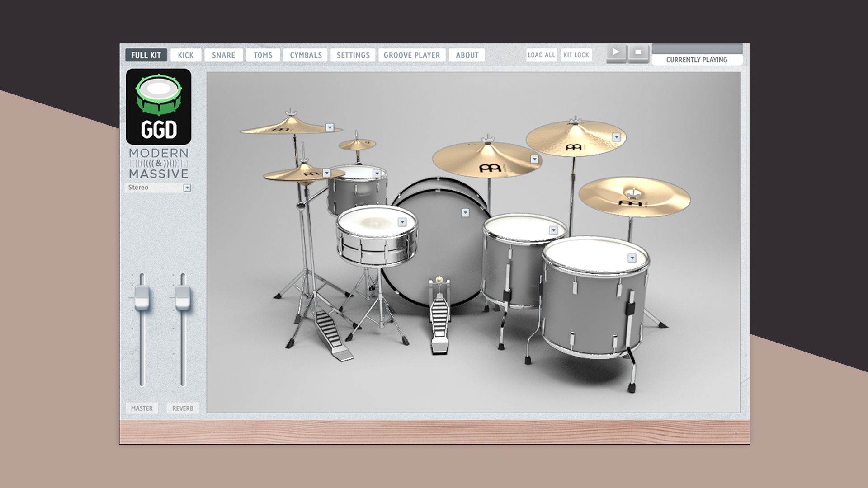Switch to the Cymbals tab
868x488 pixels.
306,55
